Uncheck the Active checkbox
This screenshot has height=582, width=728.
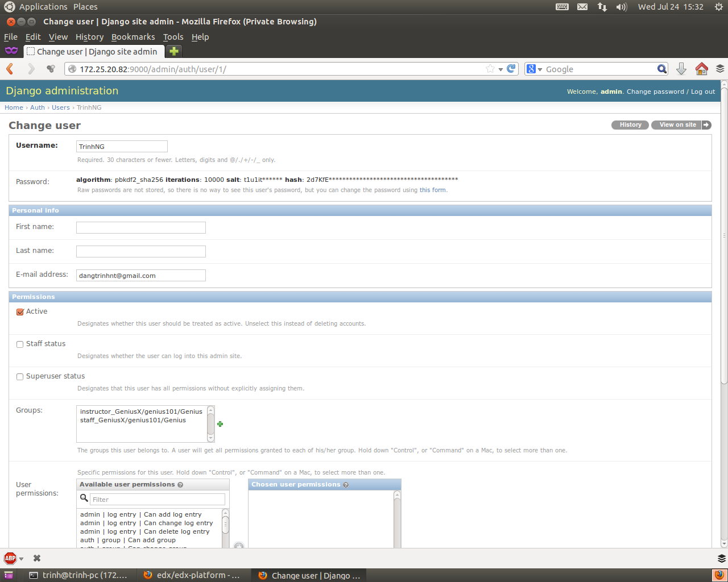tap(20, 312)
